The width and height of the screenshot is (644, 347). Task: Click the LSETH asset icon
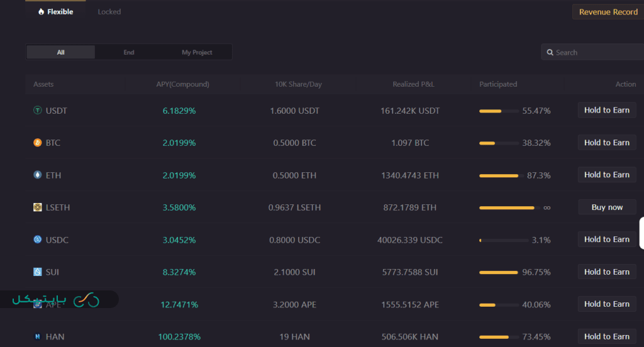(x=38, y=207)
